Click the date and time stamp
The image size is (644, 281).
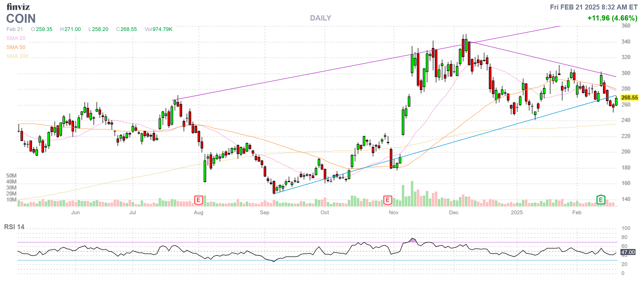(x=593, y=7)
